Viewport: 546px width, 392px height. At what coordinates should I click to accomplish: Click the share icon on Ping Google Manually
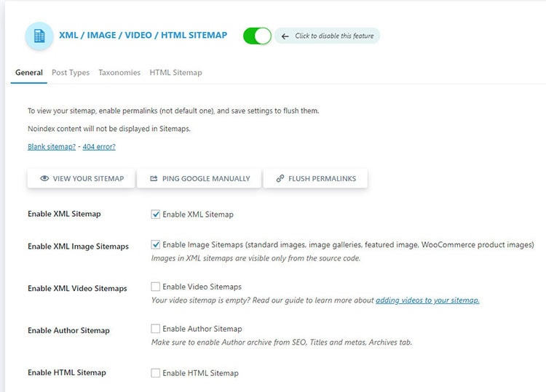pos(154,178)
